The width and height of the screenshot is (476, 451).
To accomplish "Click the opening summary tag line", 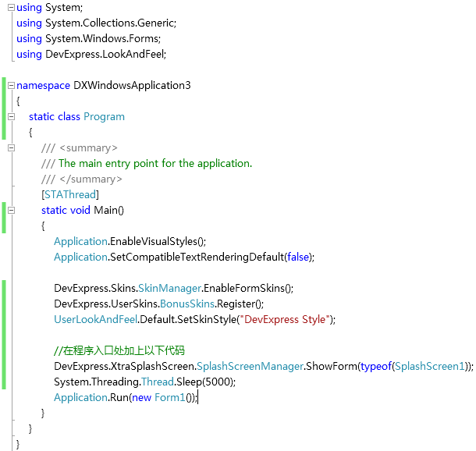I will point(80,148).
